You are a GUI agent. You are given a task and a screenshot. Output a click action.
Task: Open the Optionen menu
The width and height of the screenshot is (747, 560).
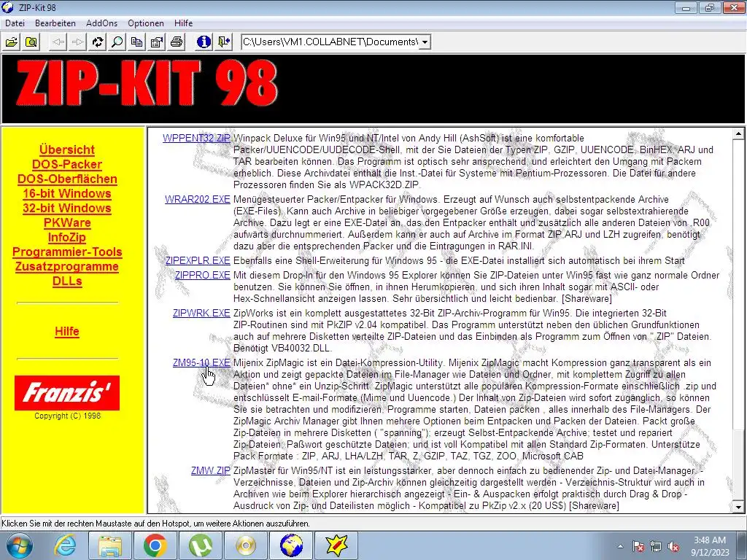pos(146,23)
